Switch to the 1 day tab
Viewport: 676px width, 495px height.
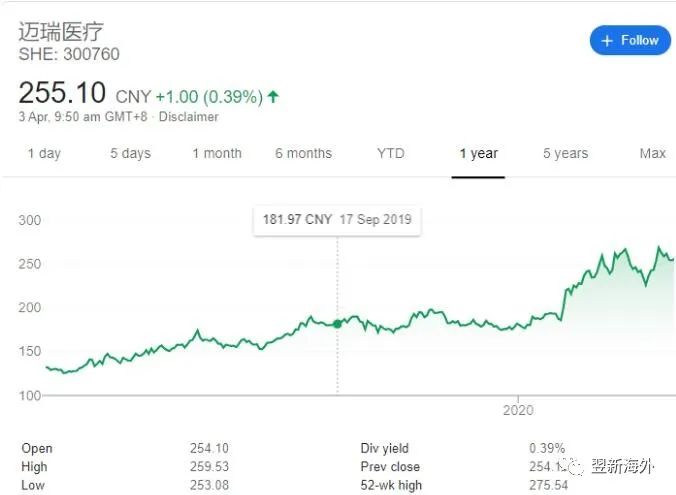tap(44, 153)
